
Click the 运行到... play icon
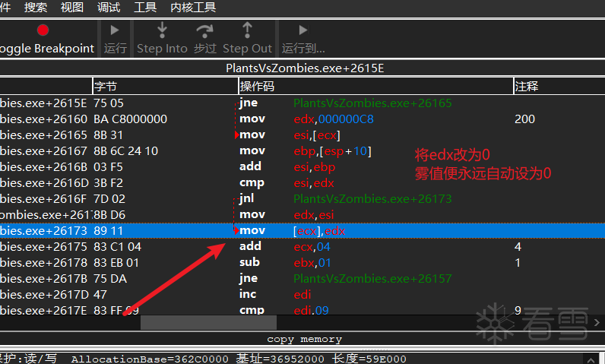[x=303, y=30]
